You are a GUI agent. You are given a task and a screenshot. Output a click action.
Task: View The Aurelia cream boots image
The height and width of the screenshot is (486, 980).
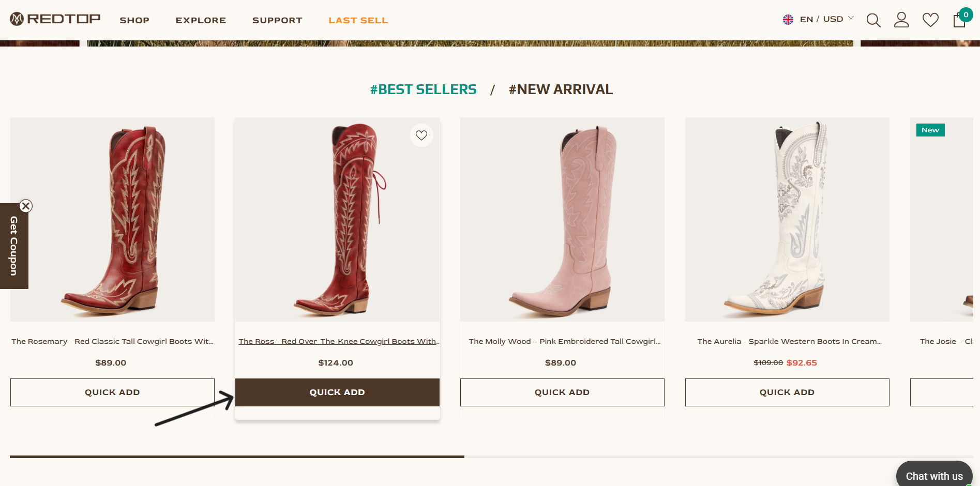787,219
